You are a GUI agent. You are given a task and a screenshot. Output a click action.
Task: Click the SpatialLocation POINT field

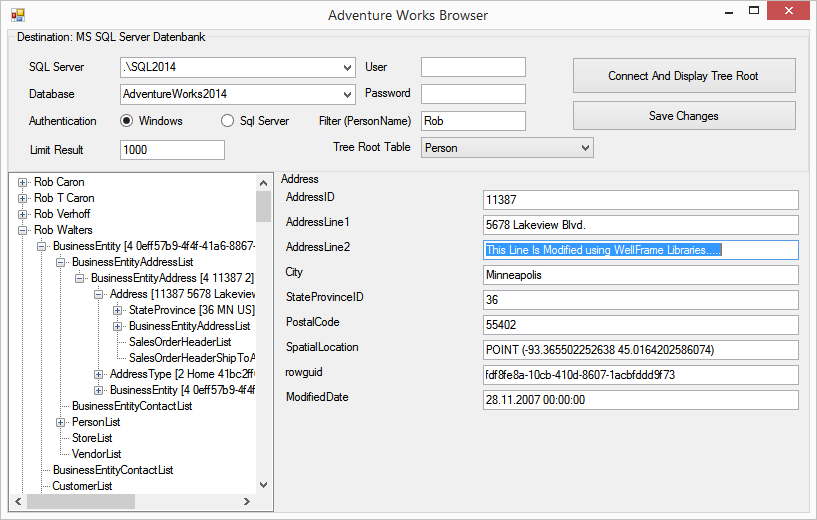640,350
